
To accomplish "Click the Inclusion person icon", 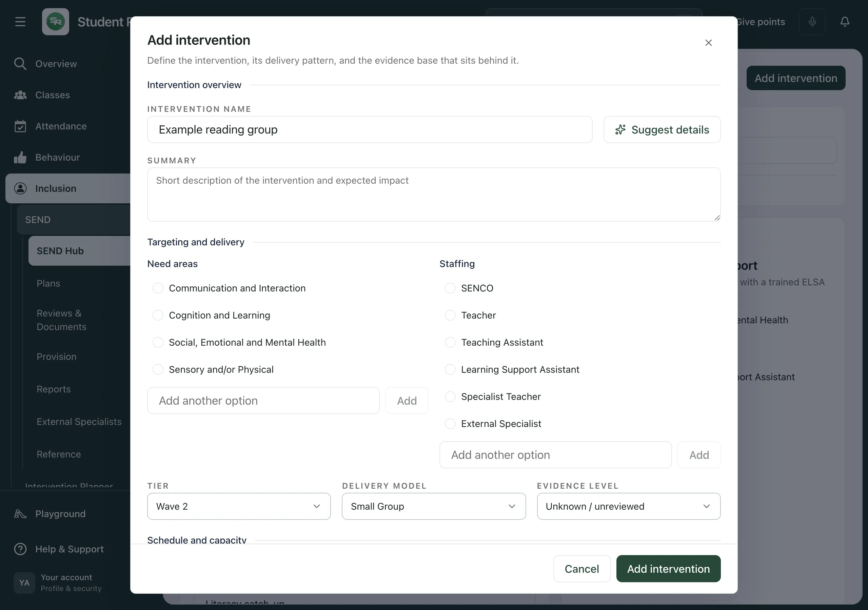I will point(20,189).
